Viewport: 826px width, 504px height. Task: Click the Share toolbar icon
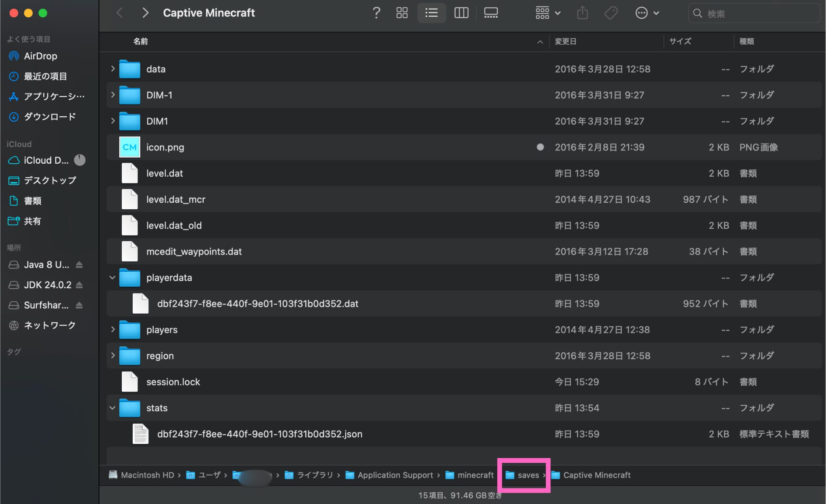pos(582,13)
